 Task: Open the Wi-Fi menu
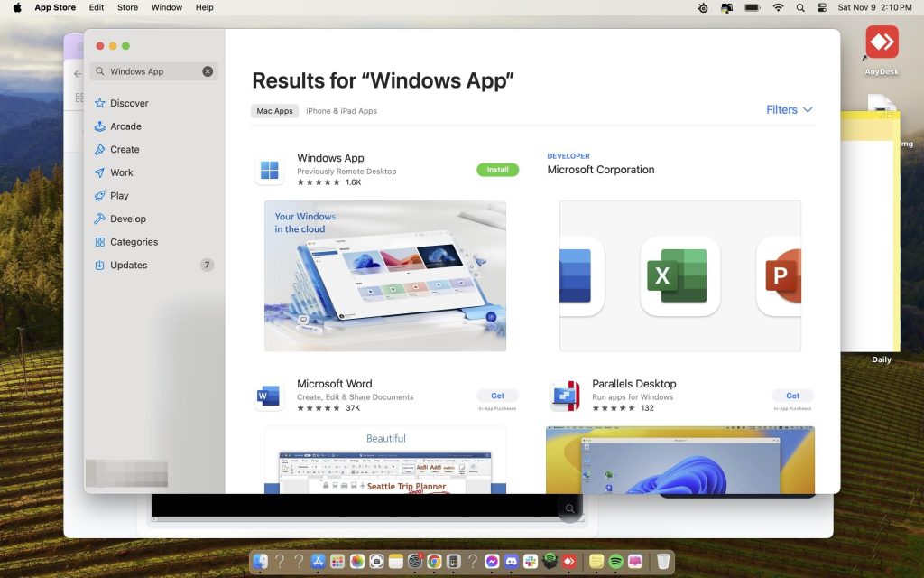[778, 7]
